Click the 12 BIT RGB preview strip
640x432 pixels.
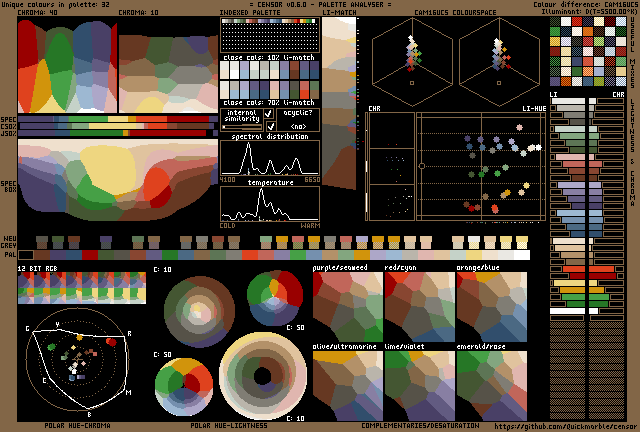tap(82, 288)
